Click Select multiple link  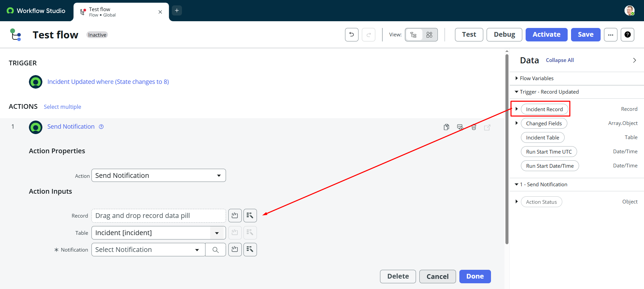63,107
